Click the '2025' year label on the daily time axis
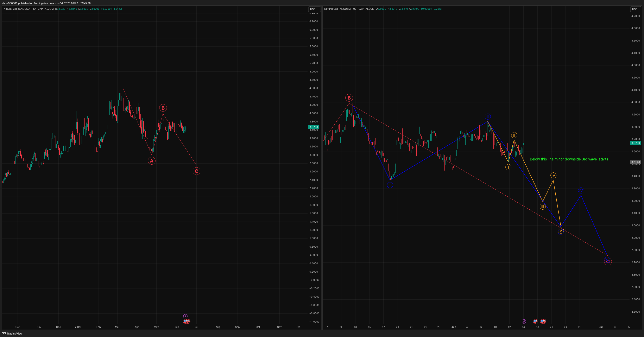This screenshot has height=337, width=644. pyautogui.click(x=78, y=327)
